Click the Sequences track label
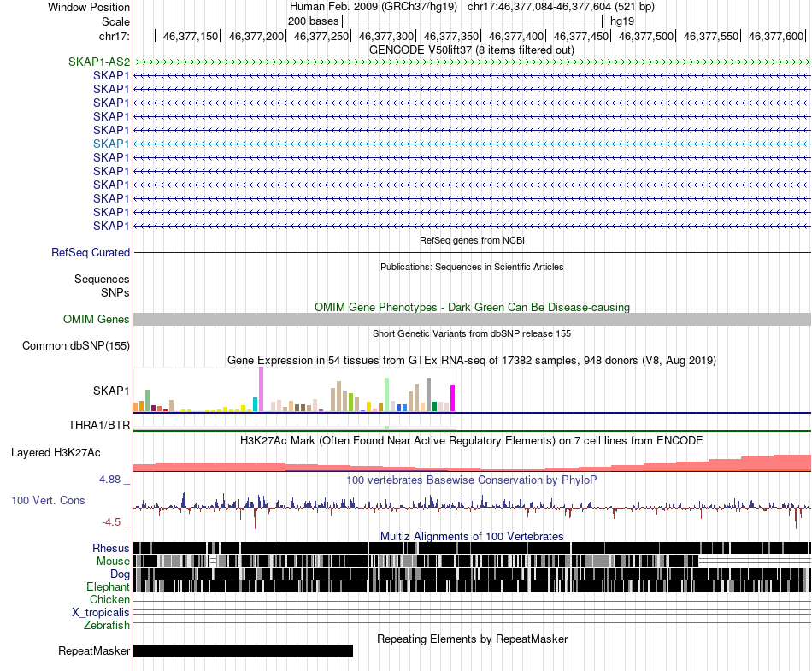 [102, 279]
